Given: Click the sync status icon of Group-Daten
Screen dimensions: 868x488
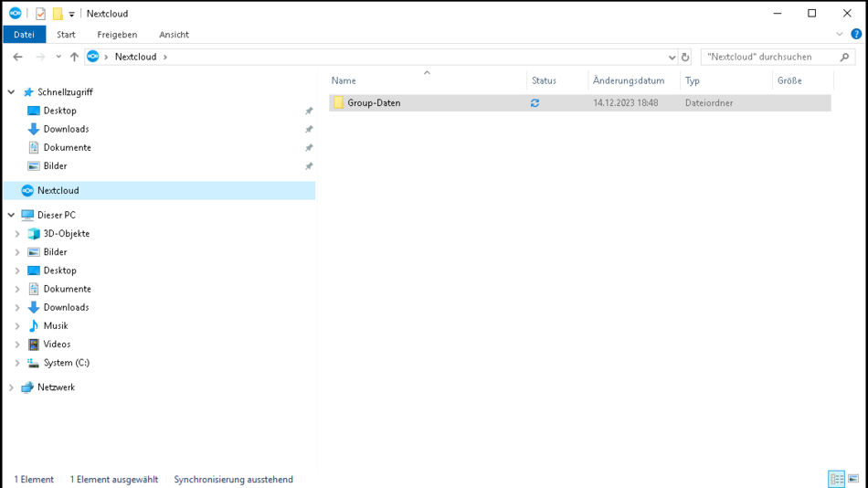Looking at the screenshot, I should (535, 103).
